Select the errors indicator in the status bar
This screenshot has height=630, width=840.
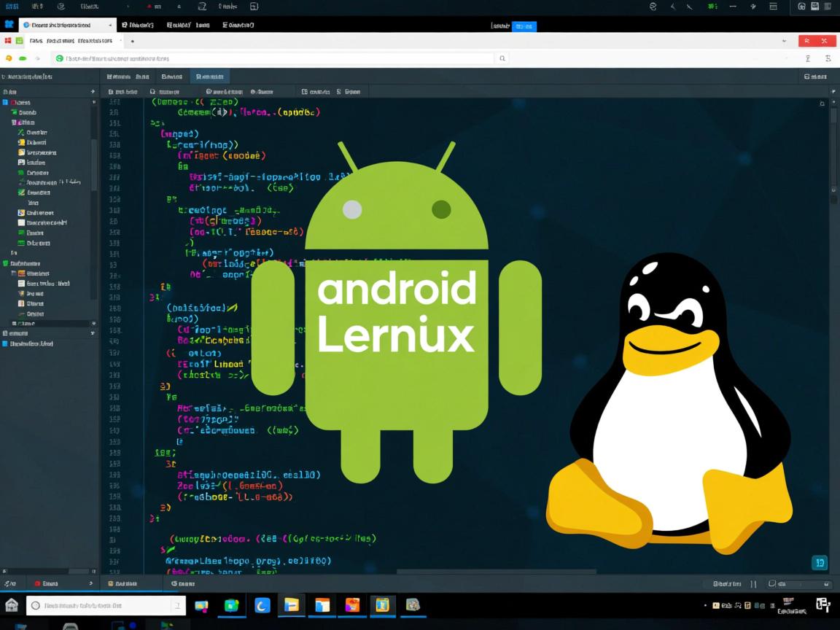click(45, 583)
